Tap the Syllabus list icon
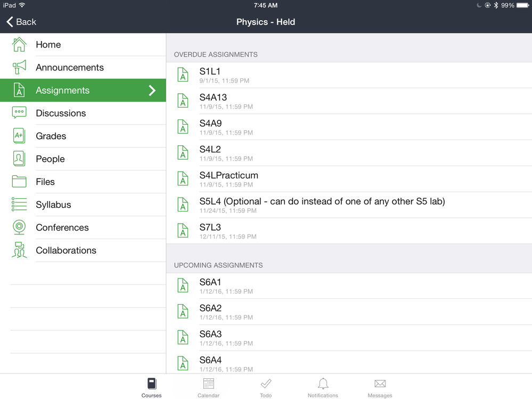Viewport: 532px width, 399px height. (x=19, y=205)
